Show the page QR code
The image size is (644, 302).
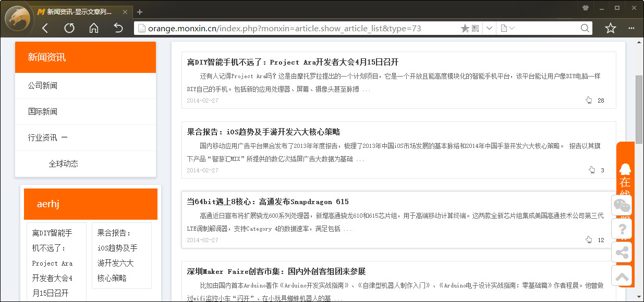point(475,28)
